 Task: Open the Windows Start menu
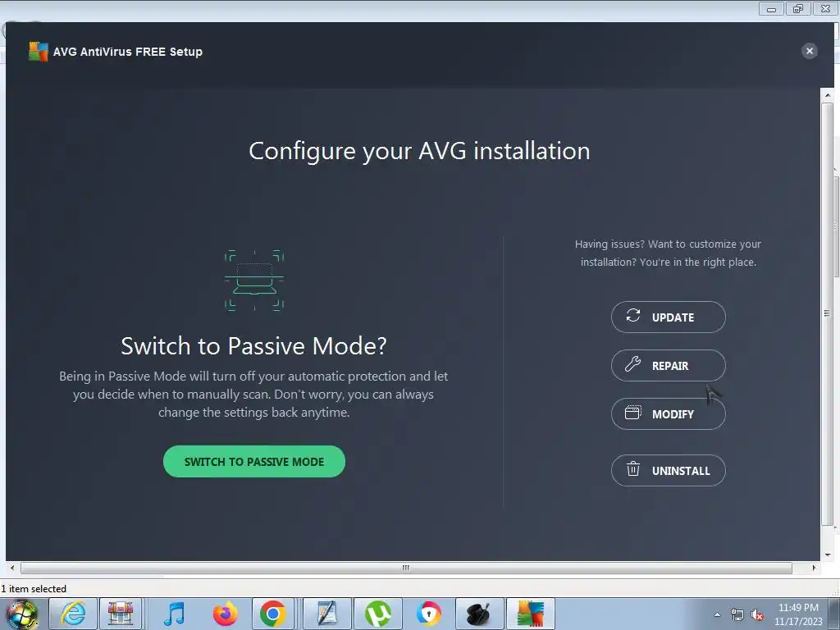coord(21,614)
